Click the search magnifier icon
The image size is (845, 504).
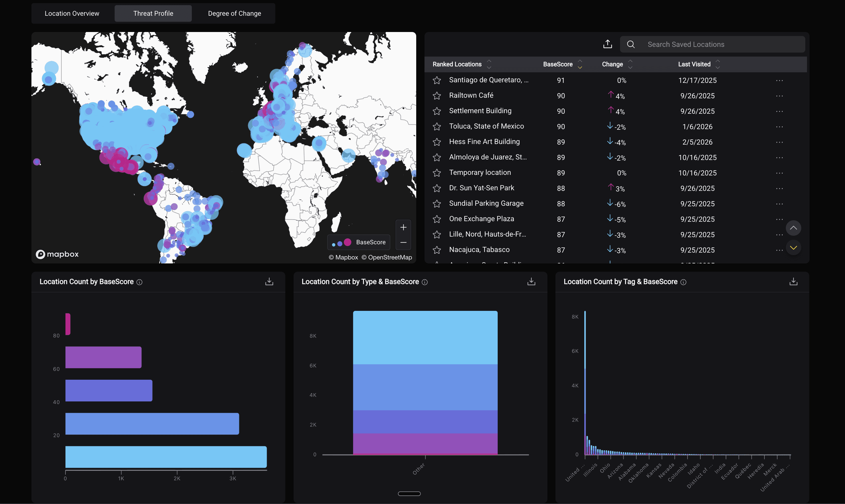pyautogui.click(x=631, y=44)
